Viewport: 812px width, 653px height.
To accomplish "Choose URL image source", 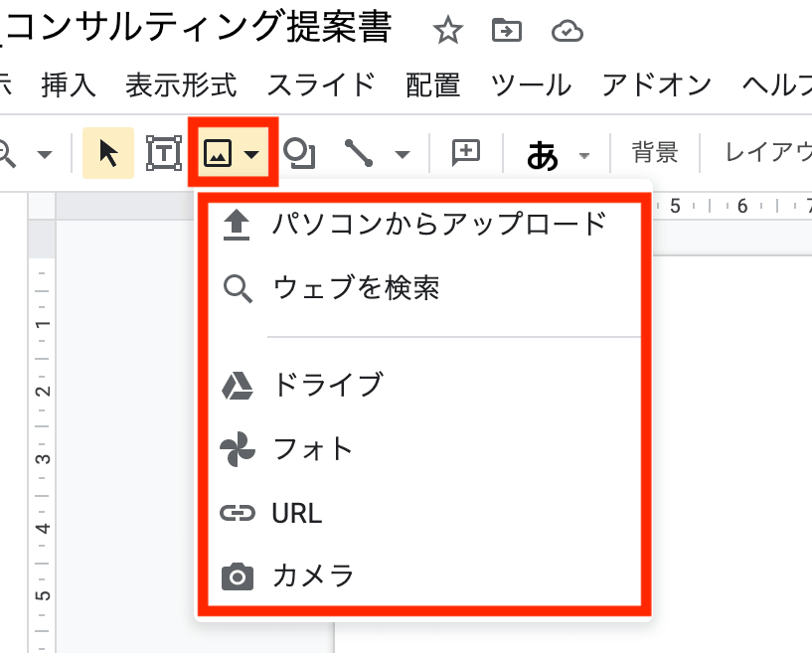I will click(424, 513).
